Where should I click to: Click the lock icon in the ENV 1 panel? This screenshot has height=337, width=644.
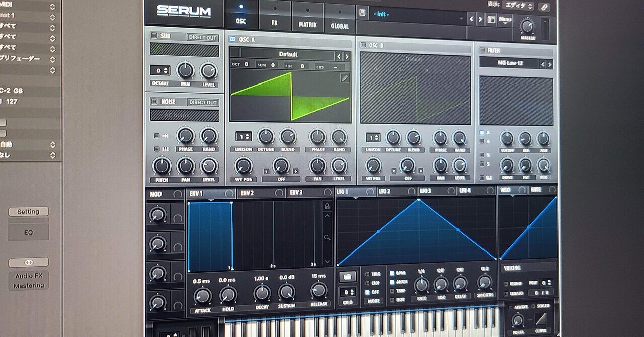point(327,206)
